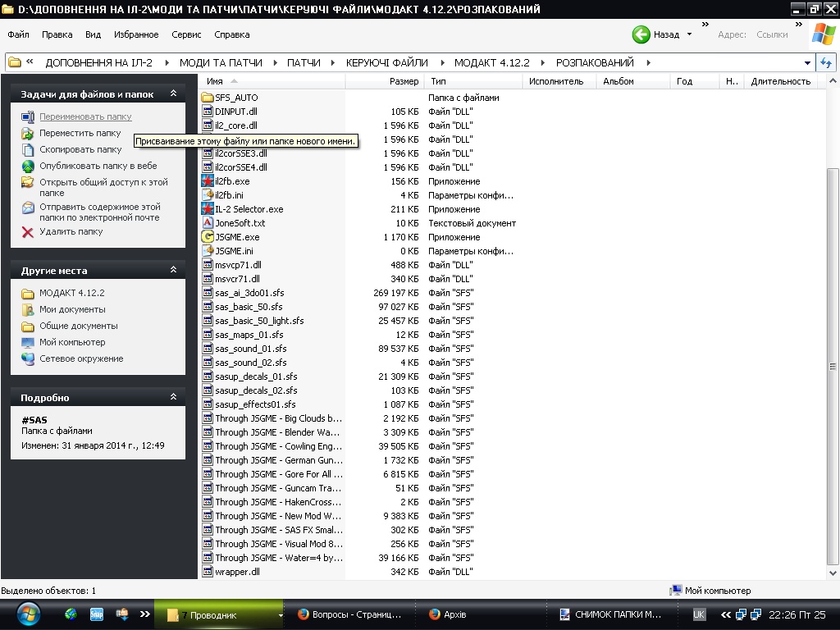Open the Справка menu
The image size is (840, 630).
[x=231, y=34]
